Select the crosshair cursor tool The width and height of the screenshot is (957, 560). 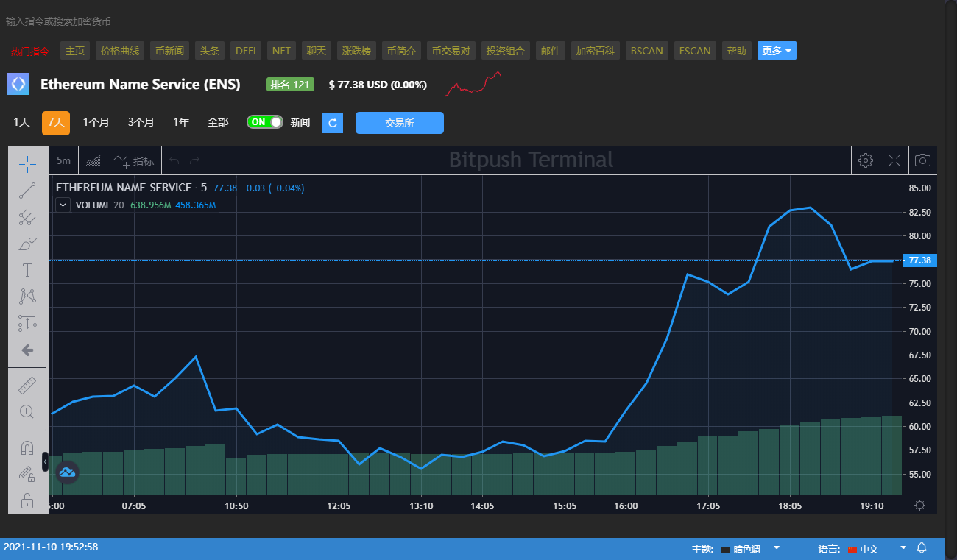(x=27, y=163)
